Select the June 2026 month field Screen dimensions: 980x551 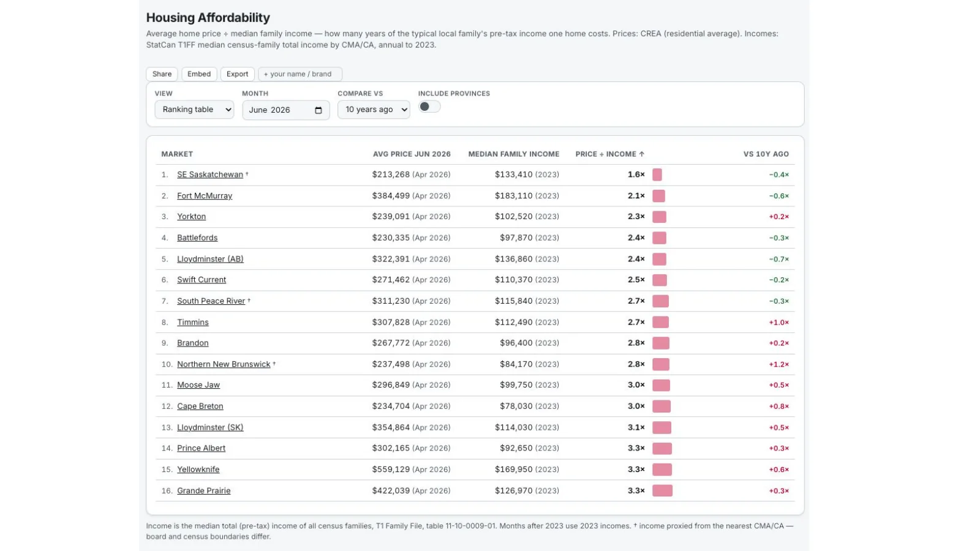pyautogui.click(x=286, y=110)
